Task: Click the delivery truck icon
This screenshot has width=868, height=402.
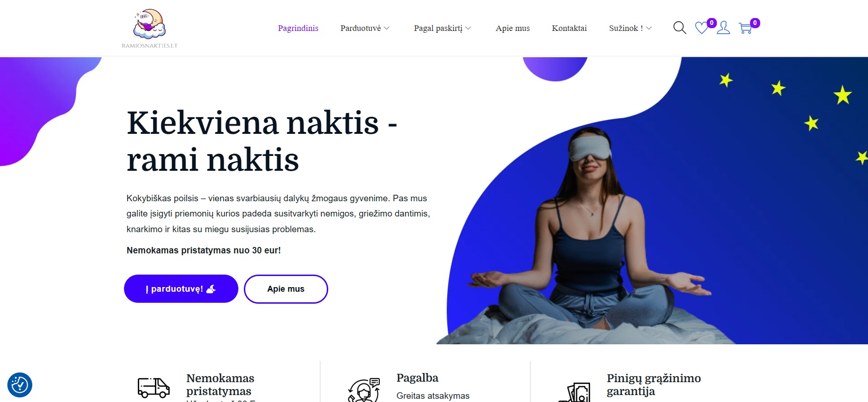Action: click(154, 388)
